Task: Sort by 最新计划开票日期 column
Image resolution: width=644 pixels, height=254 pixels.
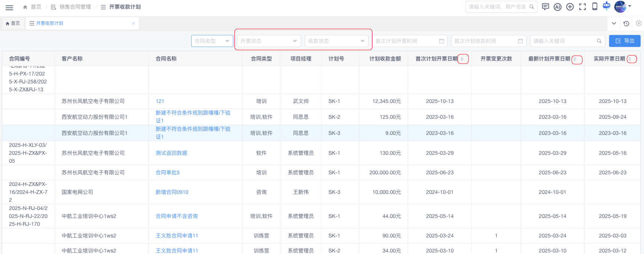Action: pyautogui.click(x=575, y=59)
